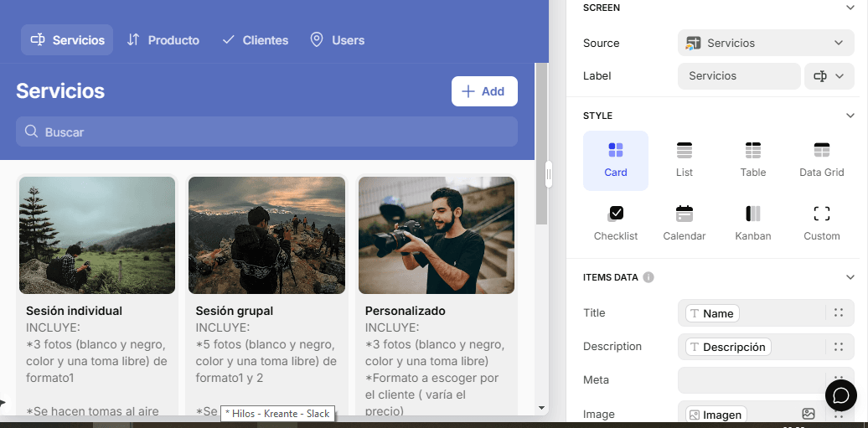The image size is (868, 428).
Task: Click the magnifier icon in the search bar
Action: point(32,131)
